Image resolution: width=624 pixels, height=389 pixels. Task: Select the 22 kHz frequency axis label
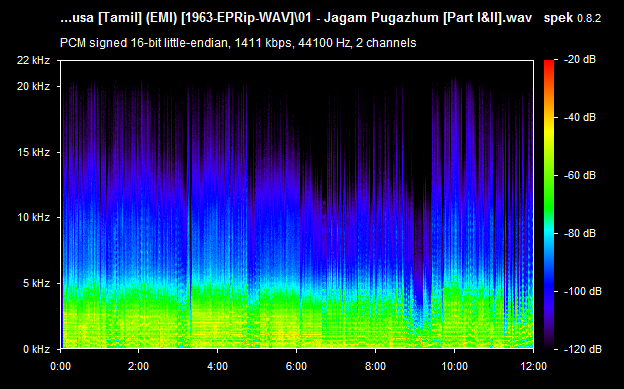click(33, 60)
